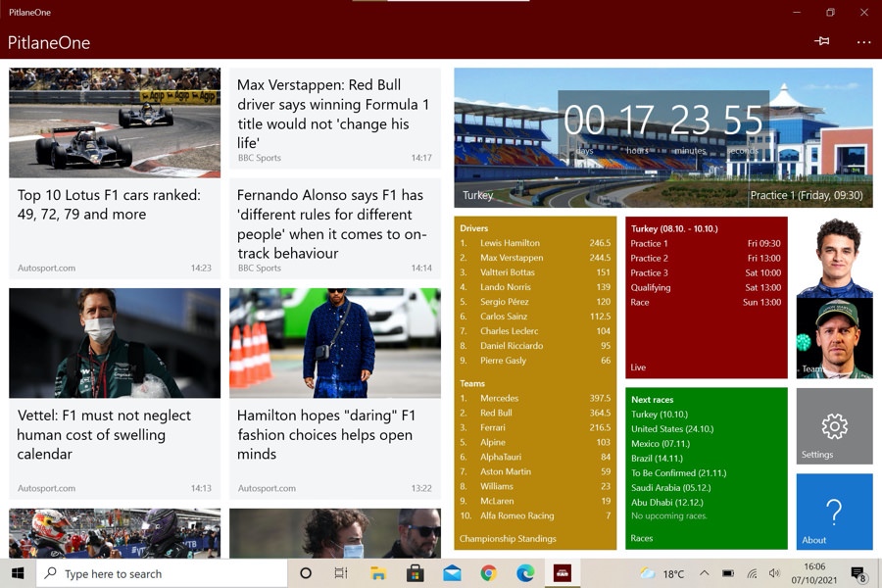882x588 pixels.
Task: Click the masked Vettel photo thumbnail
Action: coord(115,343)
